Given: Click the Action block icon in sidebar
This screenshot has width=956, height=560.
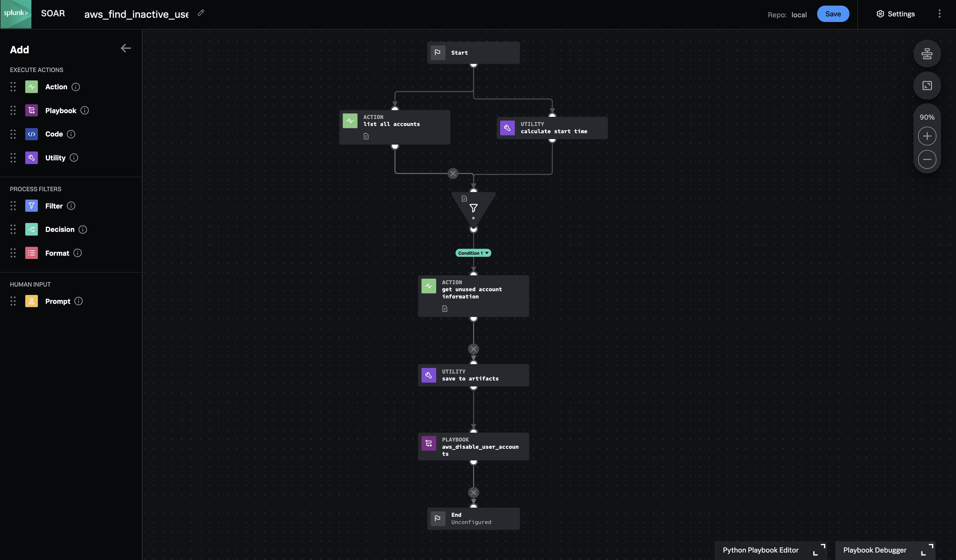Looking at the screenshot, I should [x=32, y=87].
